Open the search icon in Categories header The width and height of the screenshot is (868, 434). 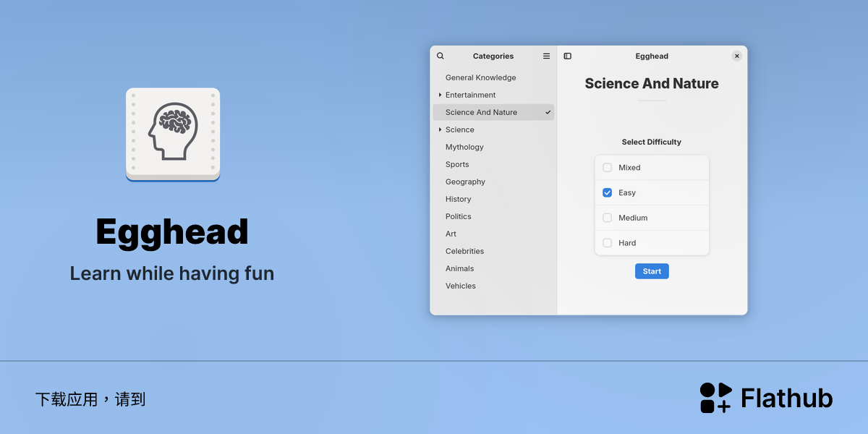tap(441, 56)
